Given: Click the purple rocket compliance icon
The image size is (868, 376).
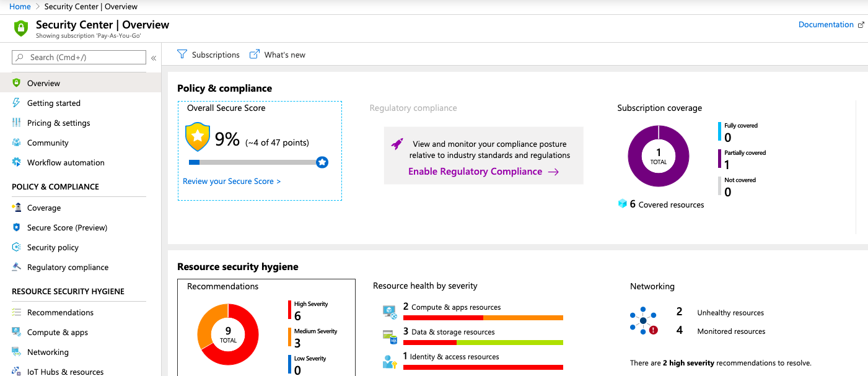Looking at the screenshot, I should point(397,144).
